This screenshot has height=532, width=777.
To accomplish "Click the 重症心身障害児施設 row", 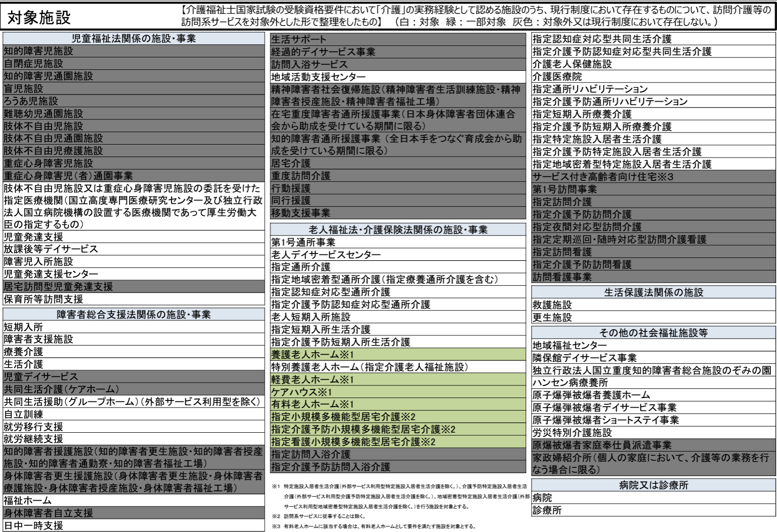I will [x=134, y=163].
